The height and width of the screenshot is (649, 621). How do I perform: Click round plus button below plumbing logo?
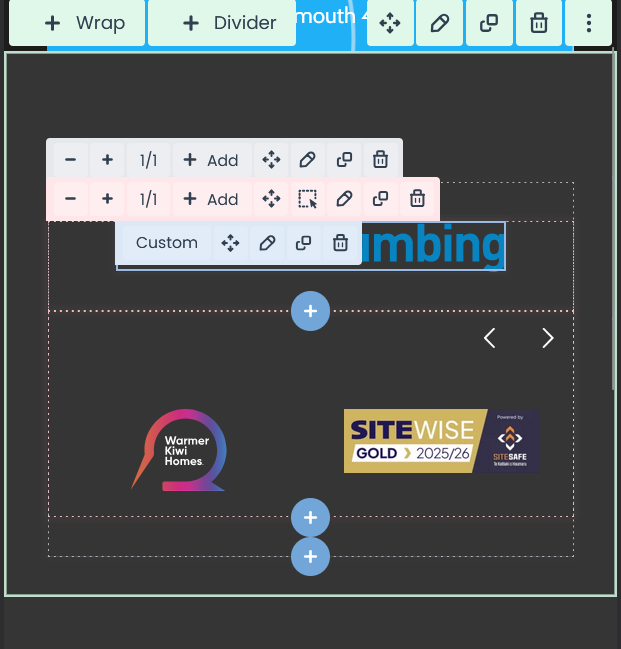pyautogui.click(x=310, y=311)
